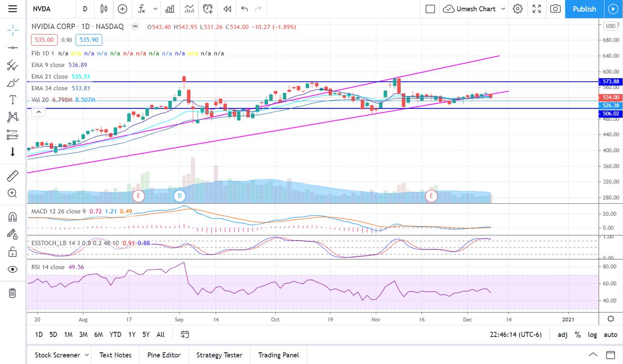Viewport: 623px width, 364px height.
Task: Toggle magnet mode for drawings
Action: click(x=13, y=216)
